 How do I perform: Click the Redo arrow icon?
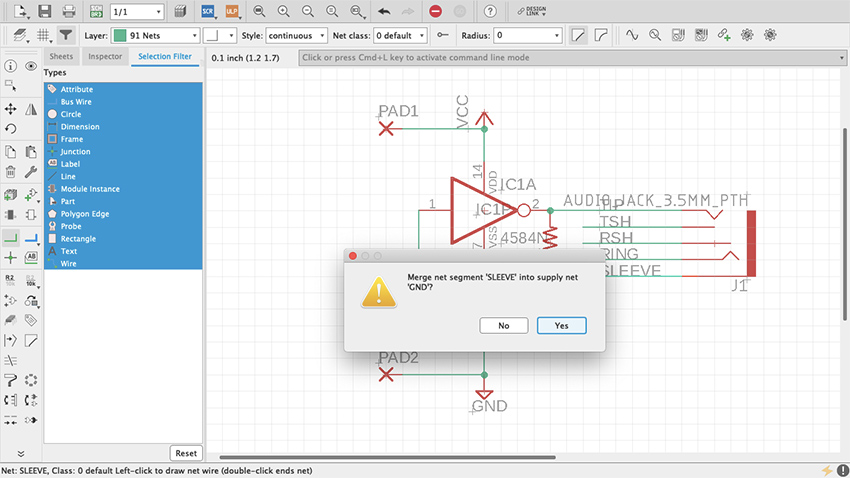tap(408, 11)
